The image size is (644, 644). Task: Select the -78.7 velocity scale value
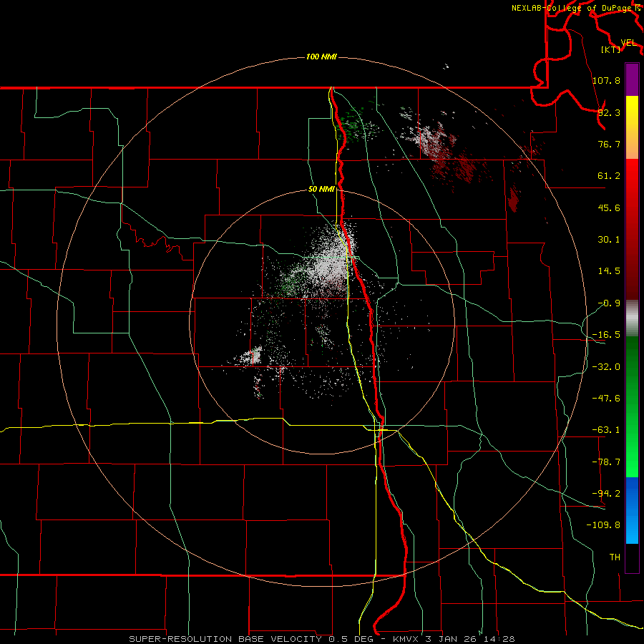606,462
